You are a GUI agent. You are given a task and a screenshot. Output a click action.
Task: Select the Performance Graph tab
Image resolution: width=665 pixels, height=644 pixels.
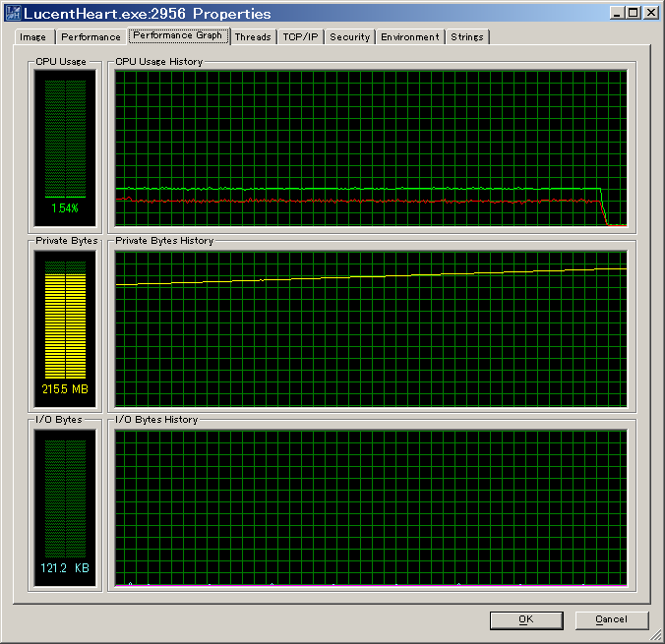click(178, 36)
